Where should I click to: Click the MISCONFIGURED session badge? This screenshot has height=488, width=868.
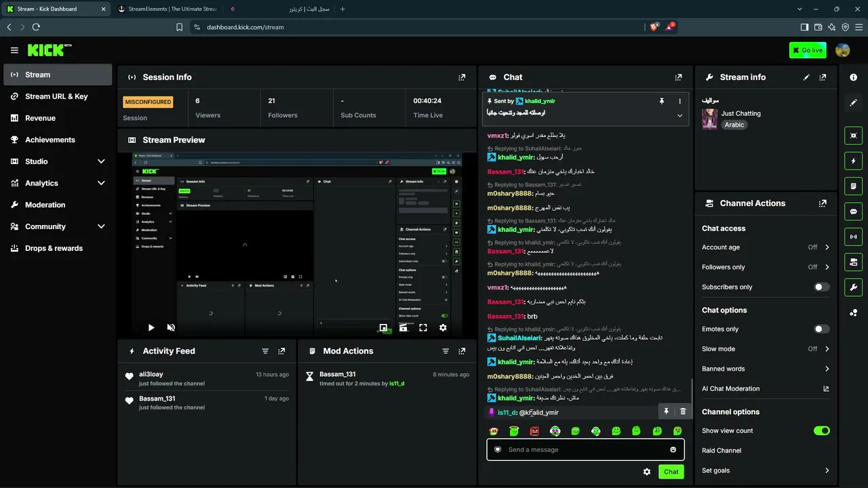pos(148,102)
